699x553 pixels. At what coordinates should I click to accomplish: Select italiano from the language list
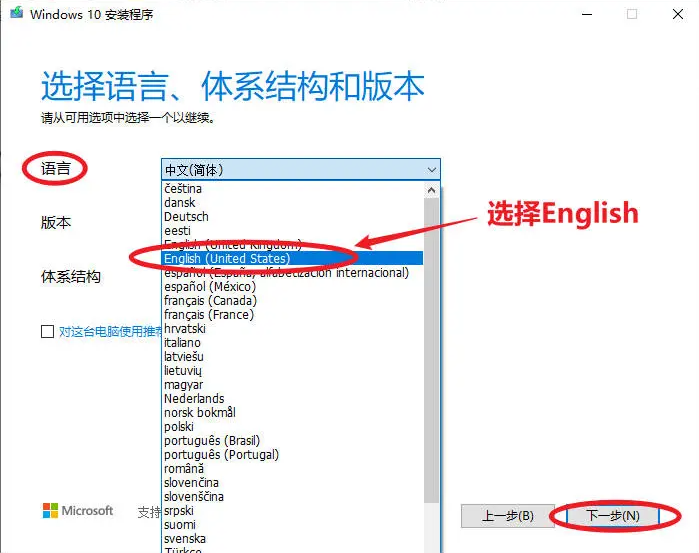(x=184, y=342)
